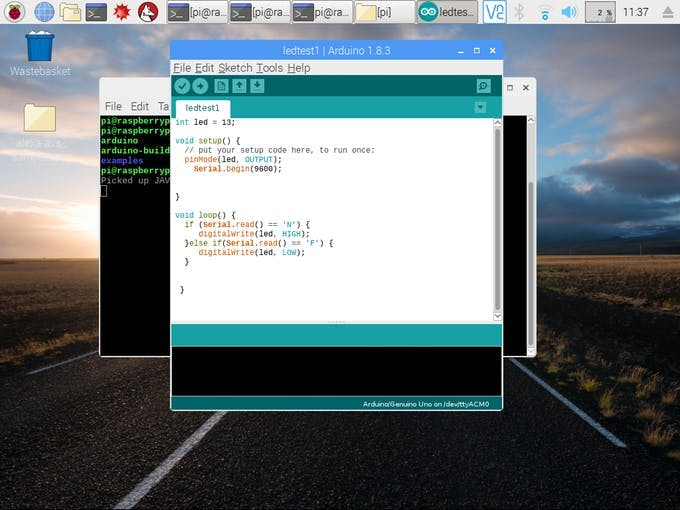Open the Tools menu

pos(269,68)
